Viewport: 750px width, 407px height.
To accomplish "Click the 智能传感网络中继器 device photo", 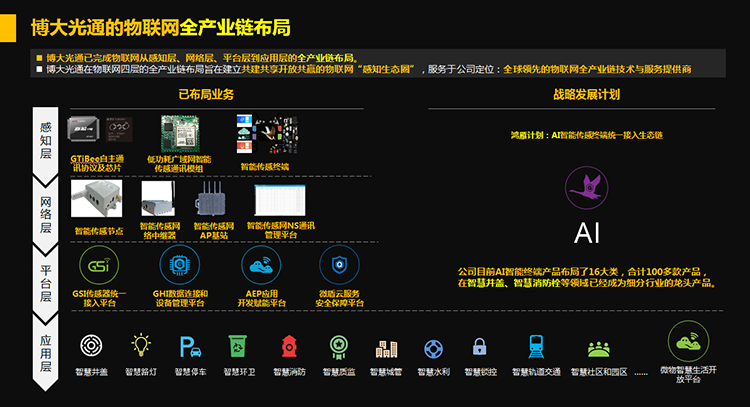I will point(158,198).
